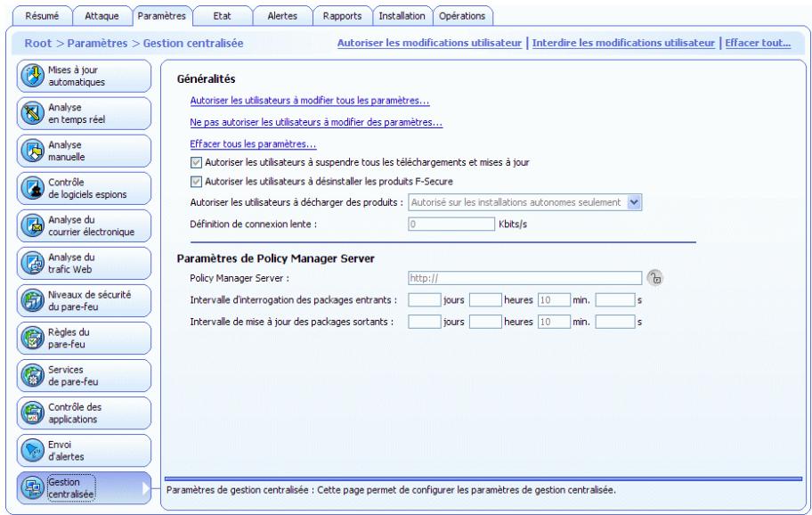Click the heures field for packages sortants
This screenshot has height=515, width=812.
tap(485, 322)
